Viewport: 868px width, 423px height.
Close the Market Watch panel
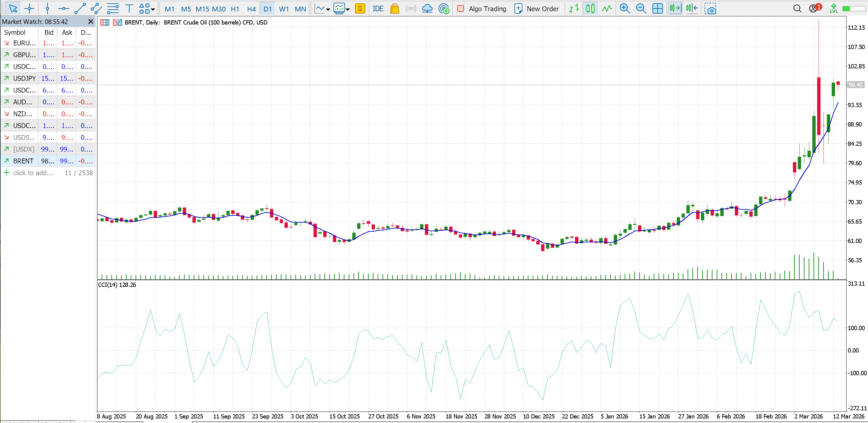tap(90, 21)
